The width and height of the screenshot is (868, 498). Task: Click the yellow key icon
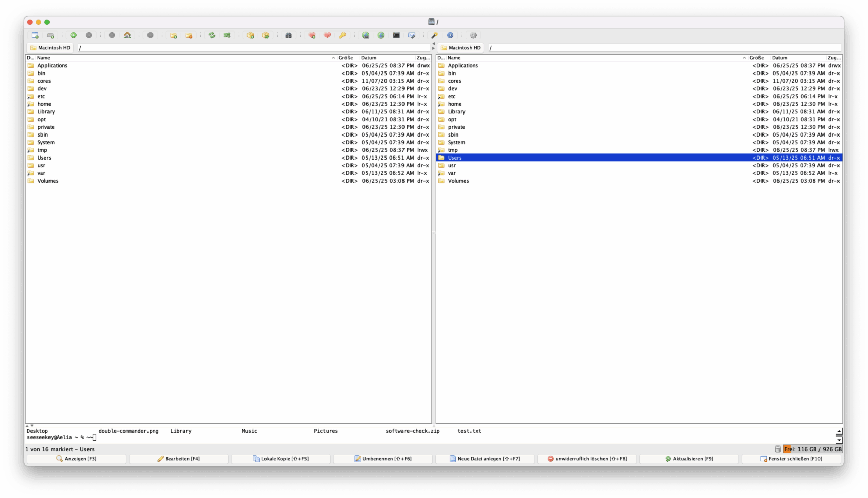click(342, 35)
